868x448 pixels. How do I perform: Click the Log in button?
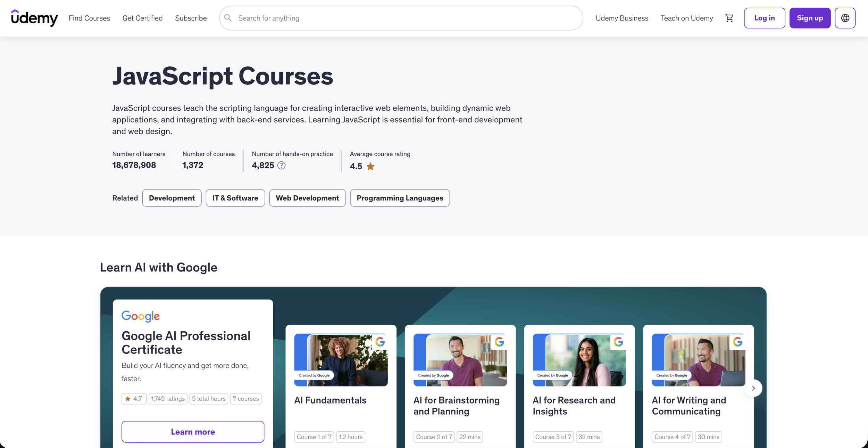coord(765,18)
